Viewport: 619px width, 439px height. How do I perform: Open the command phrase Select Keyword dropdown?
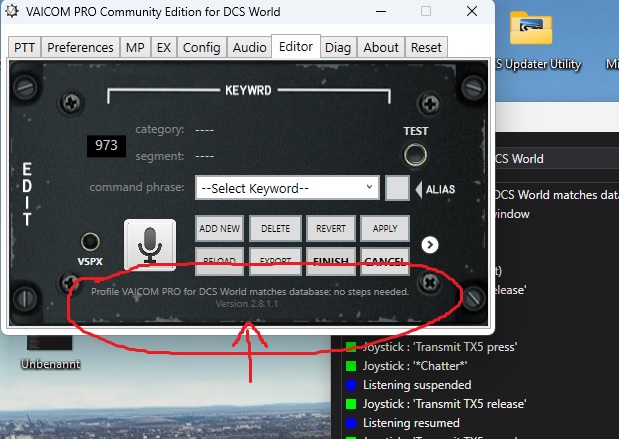pos(287,188)
